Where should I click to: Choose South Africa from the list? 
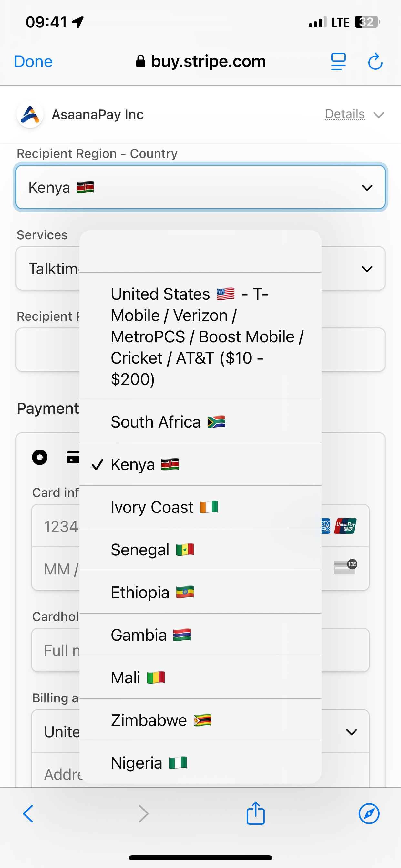tap(200, 422)
